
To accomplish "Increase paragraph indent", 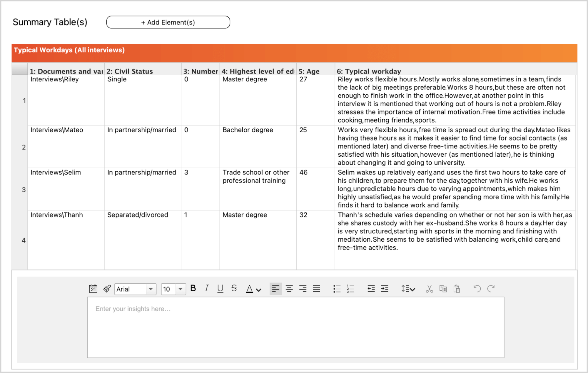I will [385, 289].
